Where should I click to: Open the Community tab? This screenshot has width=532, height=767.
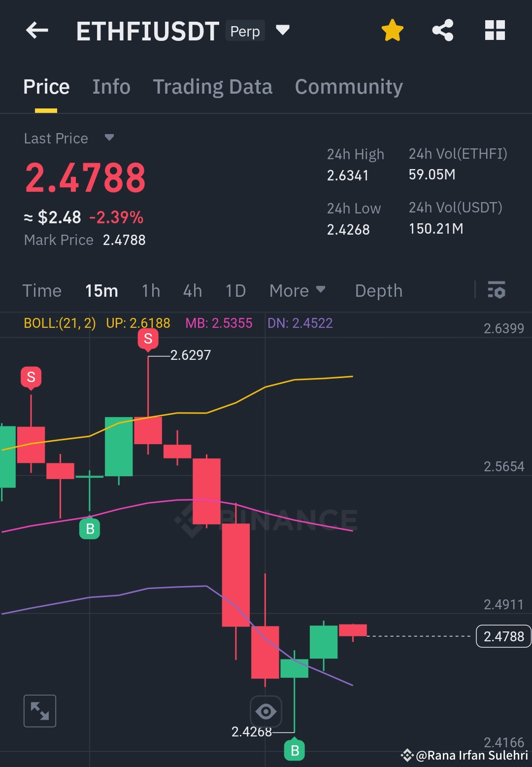(x=348, y=86)
